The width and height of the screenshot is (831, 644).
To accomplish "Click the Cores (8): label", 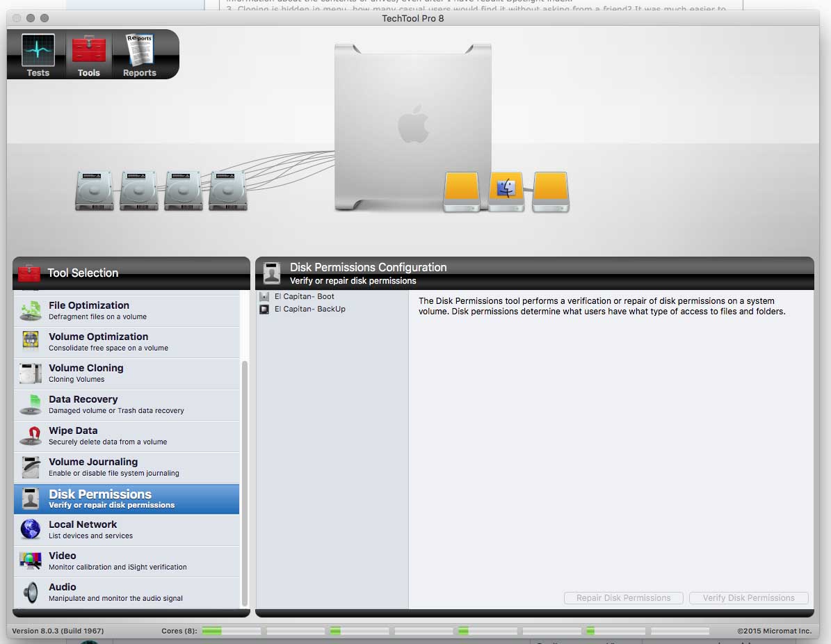I will [x=179, y=631].
